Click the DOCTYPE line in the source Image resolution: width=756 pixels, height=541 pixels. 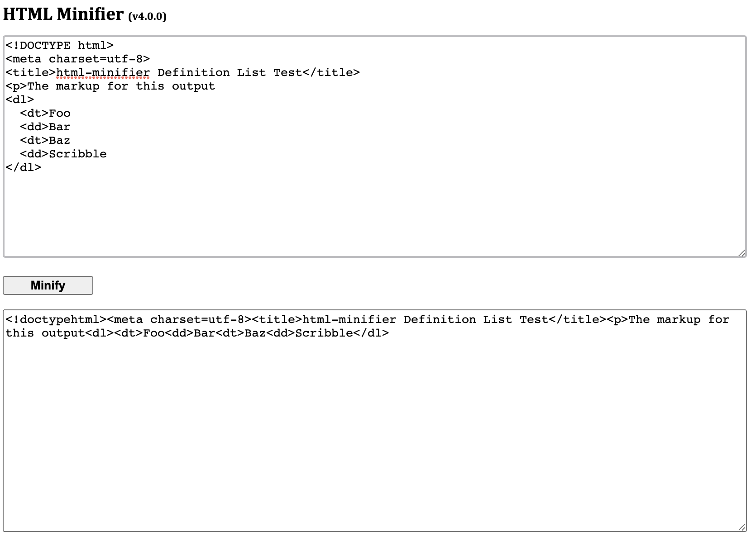pyautogui.click(x=59, y=45)
